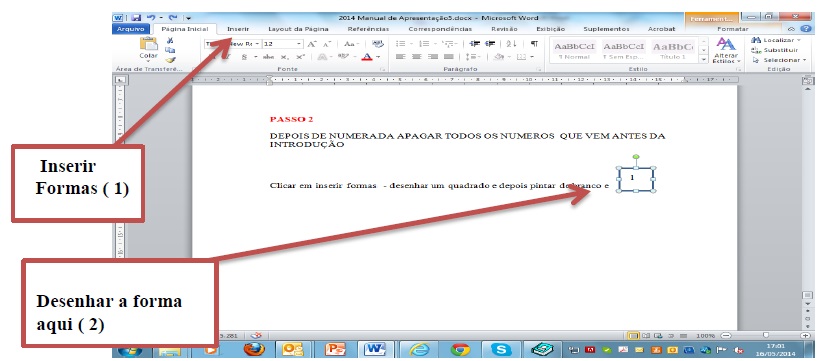This screenshot has width=829, height=361.
Task: Open the Formatar drawing tools tab
Action: pos(732,29)
